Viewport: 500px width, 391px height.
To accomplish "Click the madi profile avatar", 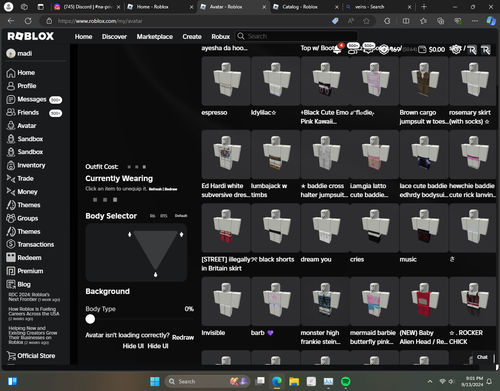I will (x=11, y=53).
